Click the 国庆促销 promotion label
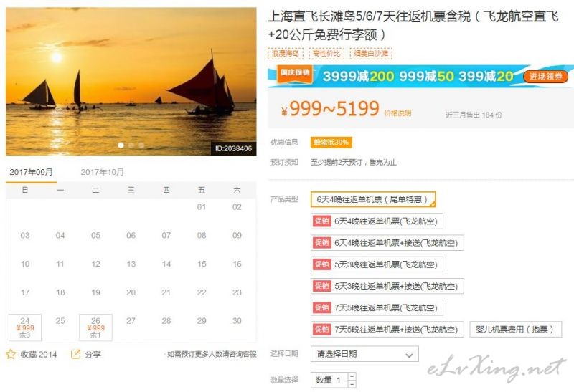The height and width of the screenshot is (392, 574). (295, 73)
